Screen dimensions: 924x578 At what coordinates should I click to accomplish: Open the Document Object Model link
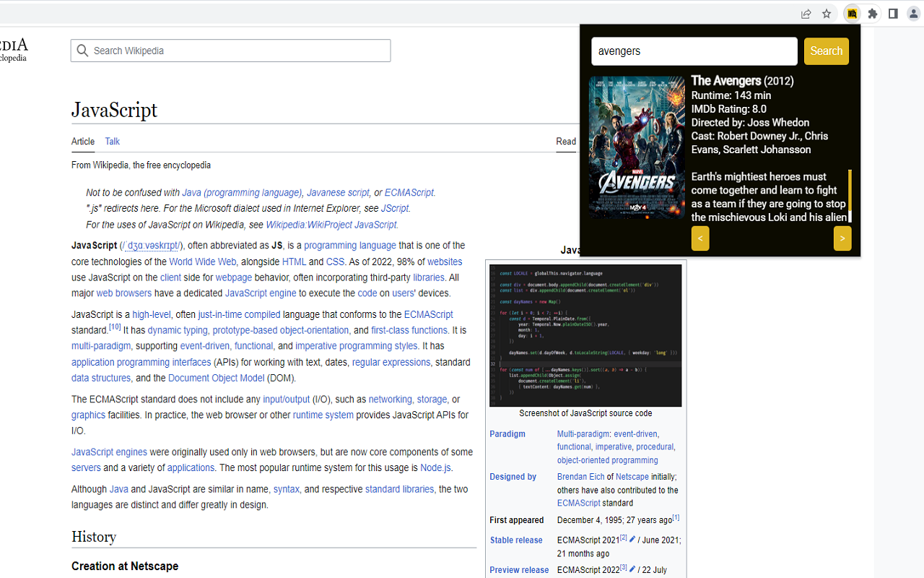217,378
